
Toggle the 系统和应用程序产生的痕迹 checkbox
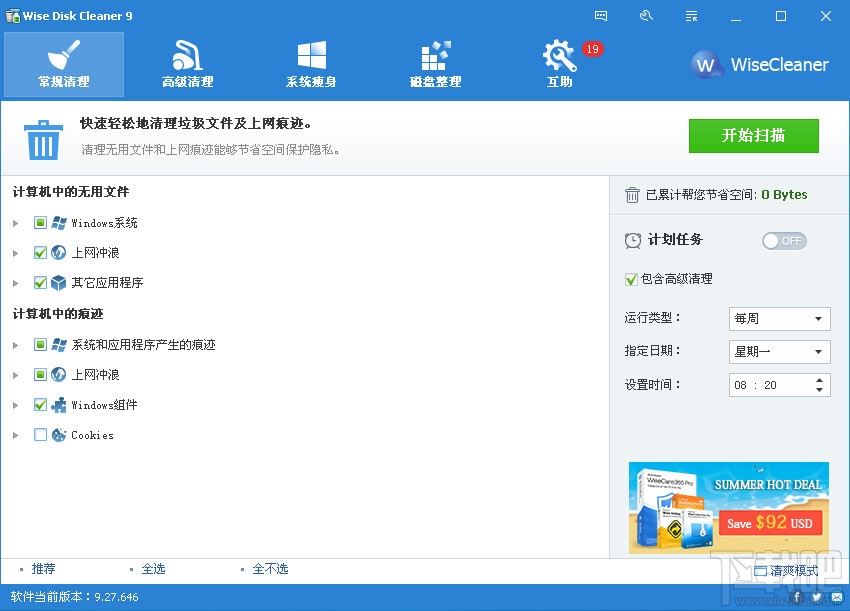[x=40, y=345]
